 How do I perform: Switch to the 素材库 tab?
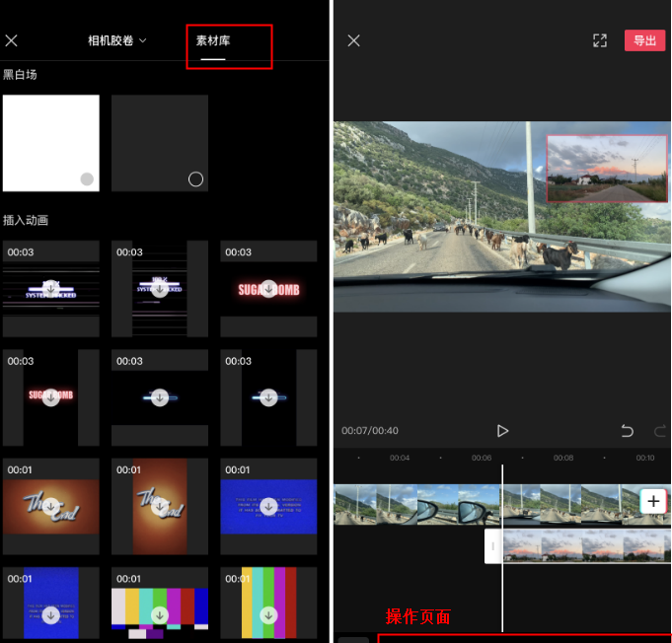213,40
